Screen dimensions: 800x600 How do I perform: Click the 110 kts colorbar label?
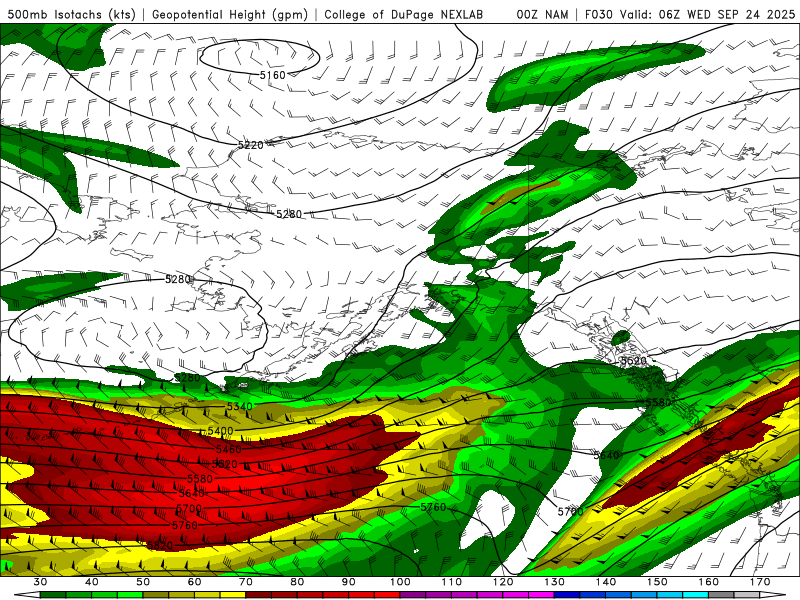tap(452, 582)
